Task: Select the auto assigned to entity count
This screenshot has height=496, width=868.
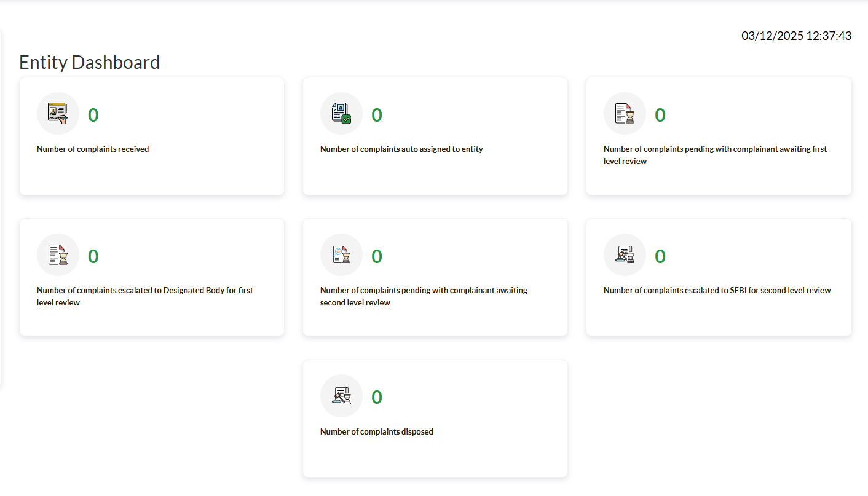Action: point(377,115)
